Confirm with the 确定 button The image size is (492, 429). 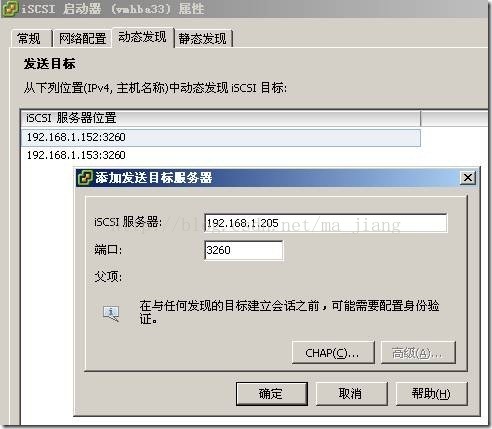271,394
